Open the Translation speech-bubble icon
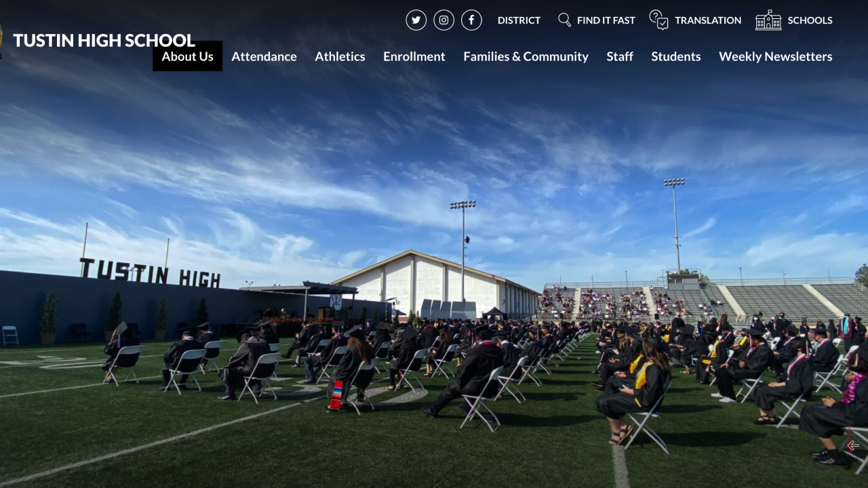The height and width of the screenshot is (488, 868). (x=658, y=20)
